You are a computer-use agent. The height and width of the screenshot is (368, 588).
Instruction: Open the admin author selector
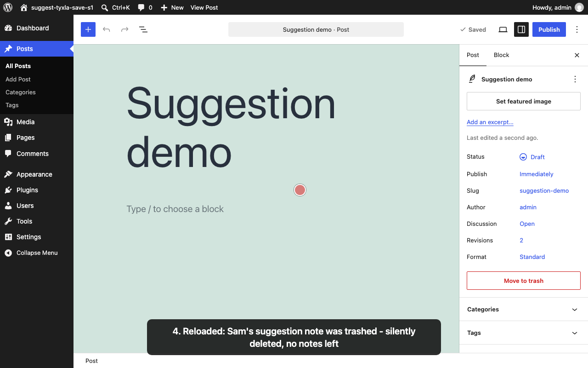528,207
